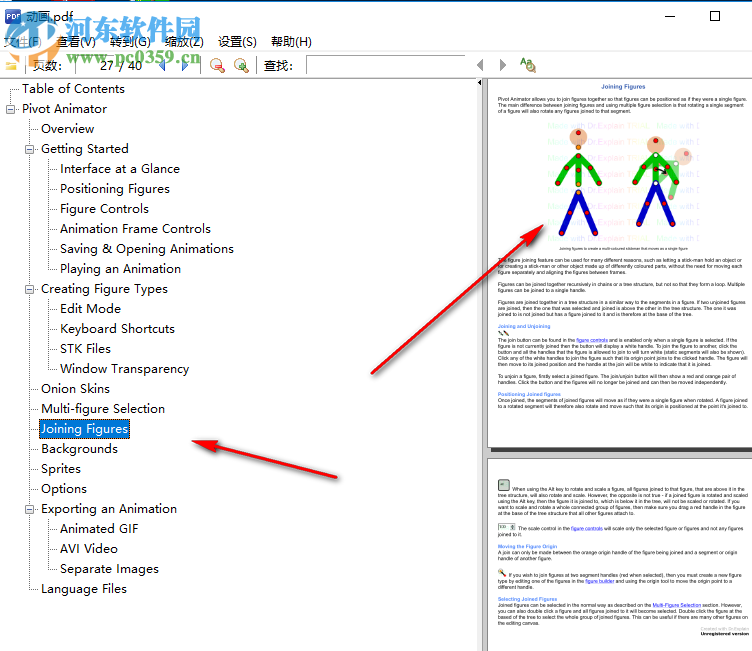Open Onion Skins bookmark
This screenshot has width=752, height=651.
click(75, 389)
